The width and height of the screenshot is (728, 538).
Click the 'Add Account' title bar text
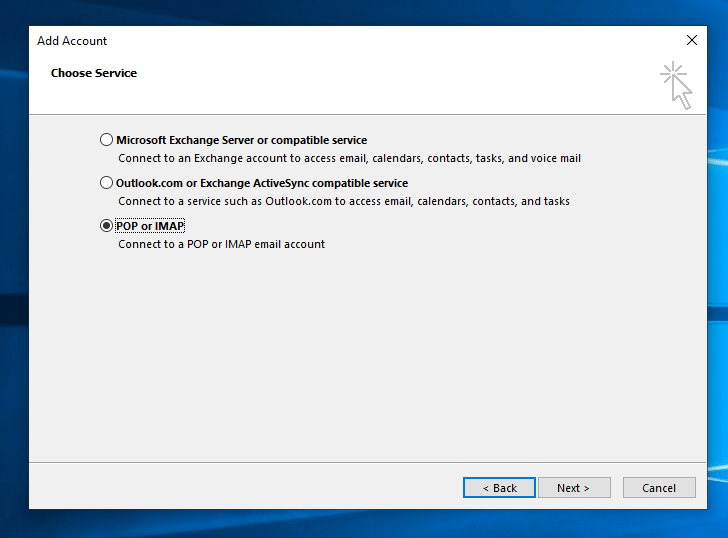pos(72,41)
